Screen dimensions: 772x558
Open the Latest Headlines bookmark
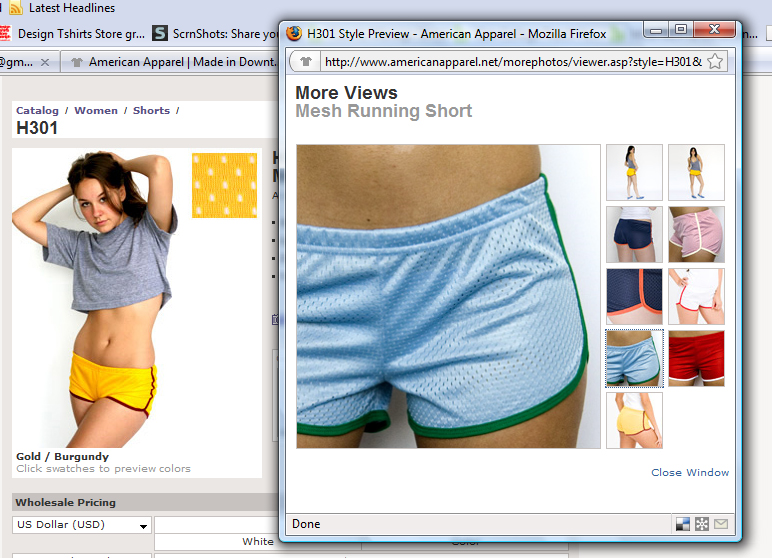click(62, 8)
